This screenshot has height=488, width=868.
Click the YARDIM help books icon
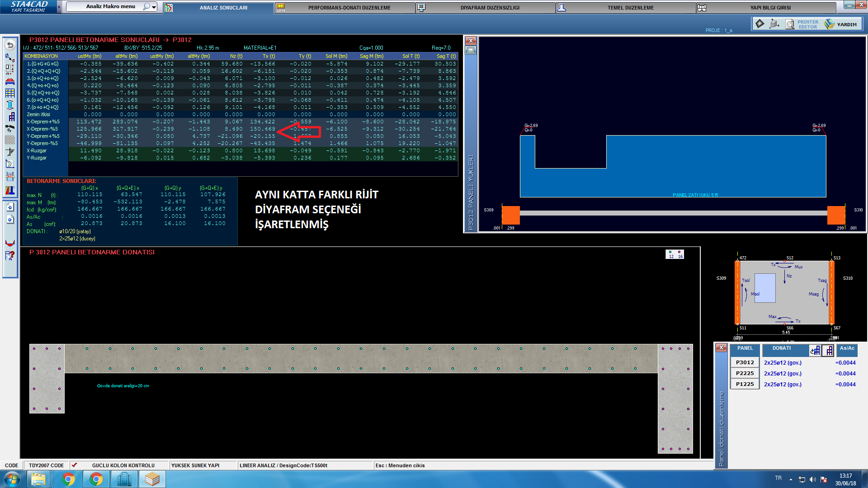click(x=829, y=24)
